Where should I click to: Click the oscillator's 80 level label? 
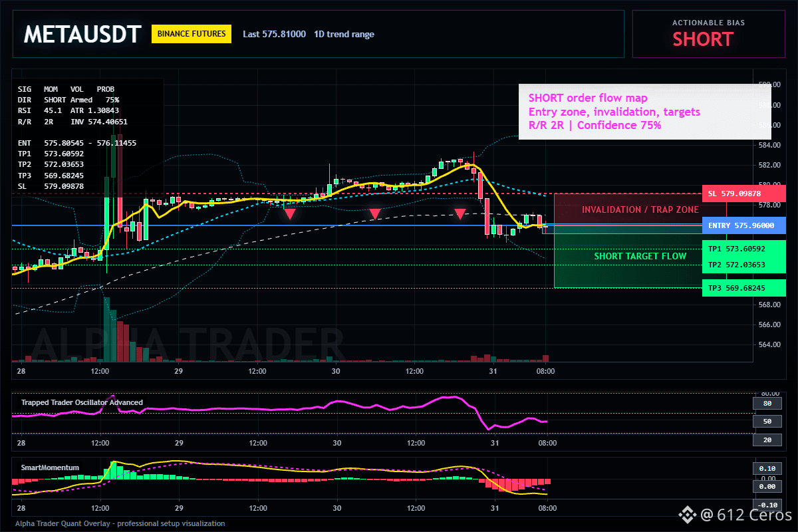pyautogui.click(x=767, y=403)
